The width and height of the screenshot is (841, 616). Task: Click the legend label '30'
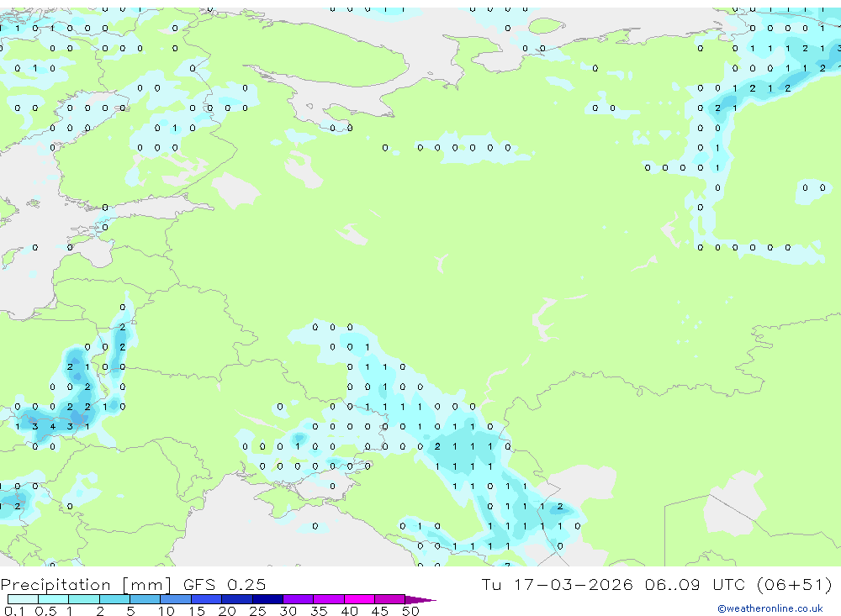click(288, 611)
